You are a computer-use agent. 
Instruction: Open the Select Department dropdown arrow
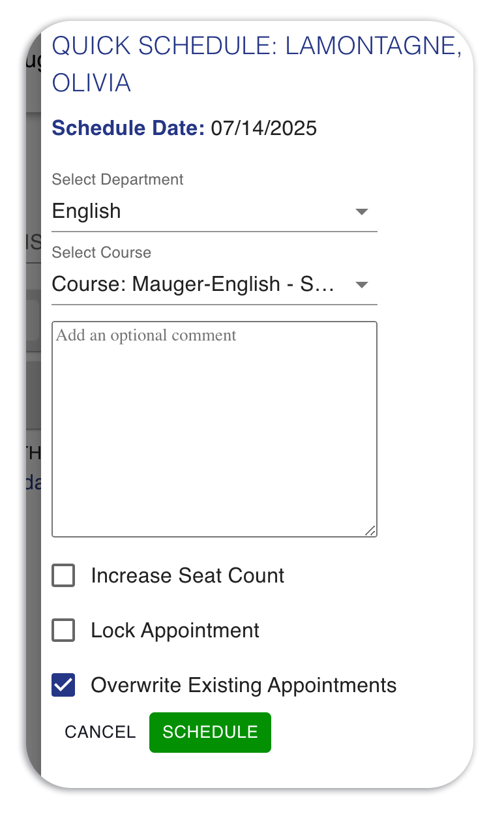pos(362,212)
